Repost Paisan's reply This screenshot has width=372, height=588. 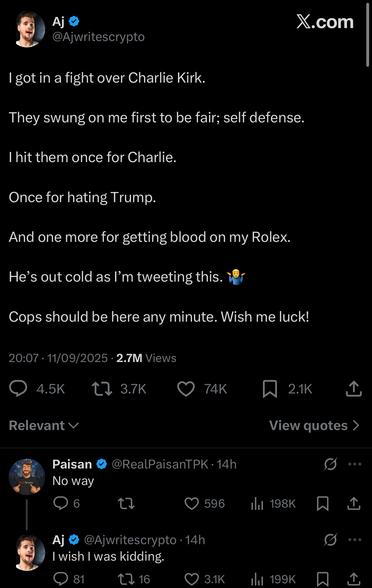[x=126, y=503]
